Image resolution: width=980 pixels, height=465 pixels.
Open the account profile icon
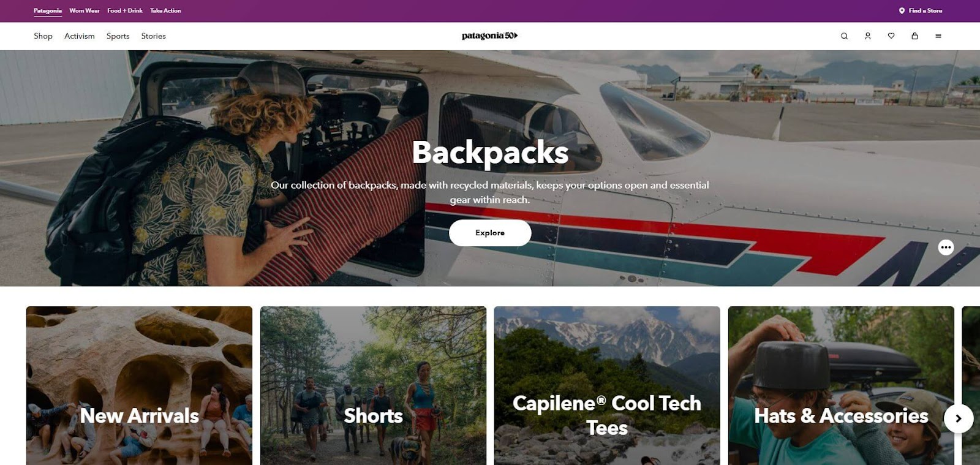pos(867,36)
